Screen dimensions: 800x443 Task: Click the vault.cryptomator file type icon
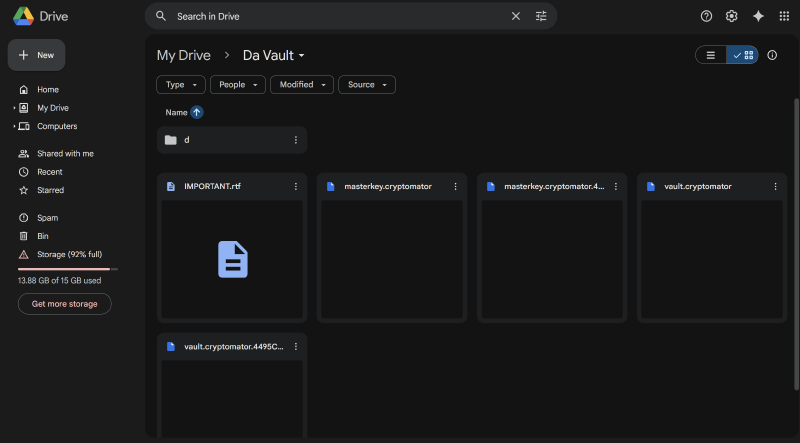(651, 187)
